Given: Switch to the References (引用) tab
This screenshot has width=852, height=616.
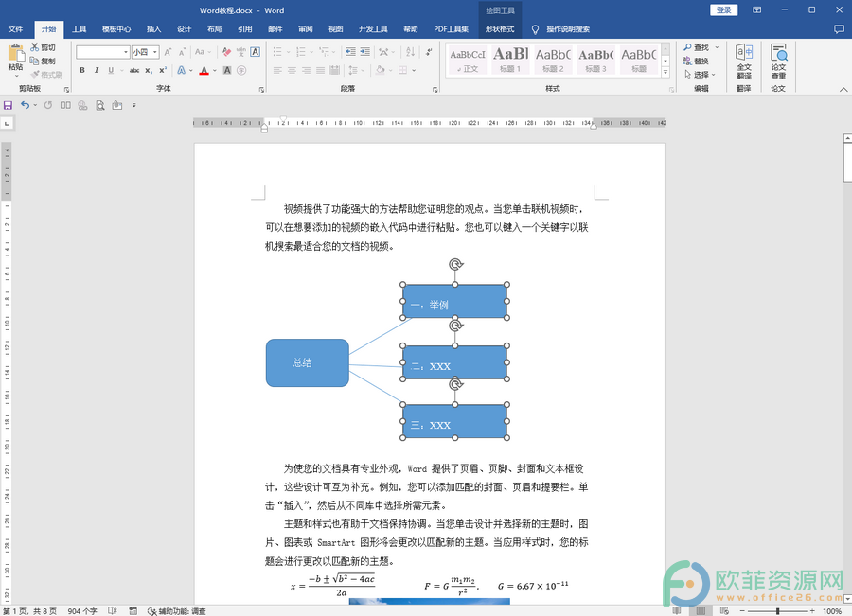Looking at the screenshot, I should click(x=245, y=29).
